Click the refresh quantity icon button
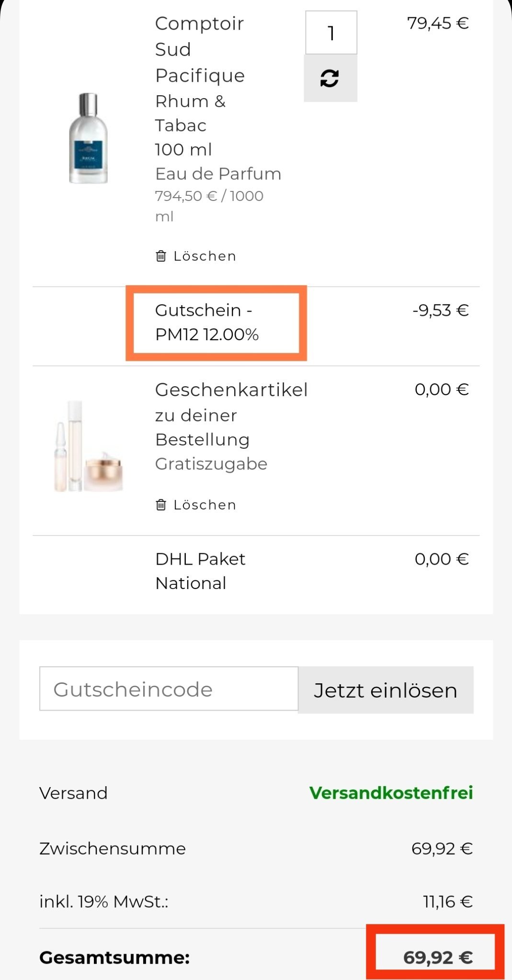This screenshot has width=512, height=980. pyautogui.click(x=330, y=78)
